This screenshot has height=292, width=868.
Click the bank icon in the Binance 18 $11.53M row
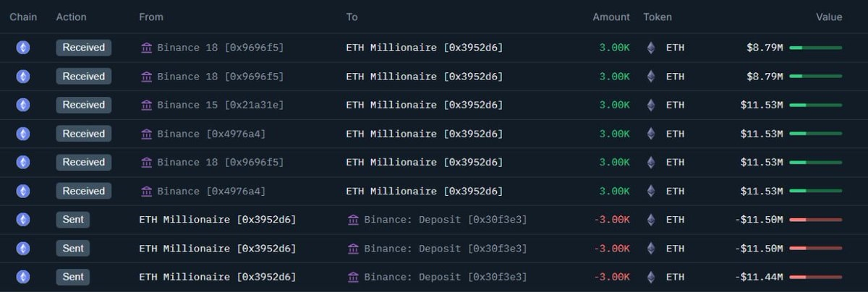[147, 163]
